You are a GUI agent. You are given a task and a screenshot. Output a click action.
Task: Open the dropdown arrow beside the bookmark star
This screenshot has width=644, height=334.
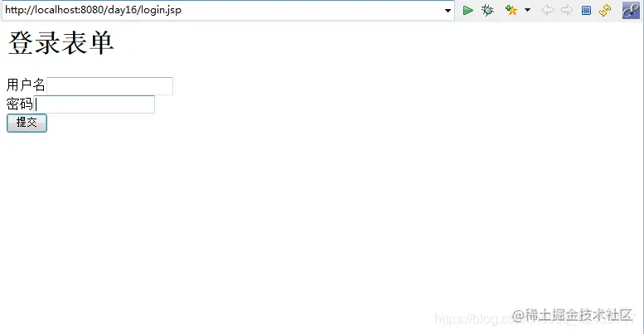[527, 10]
